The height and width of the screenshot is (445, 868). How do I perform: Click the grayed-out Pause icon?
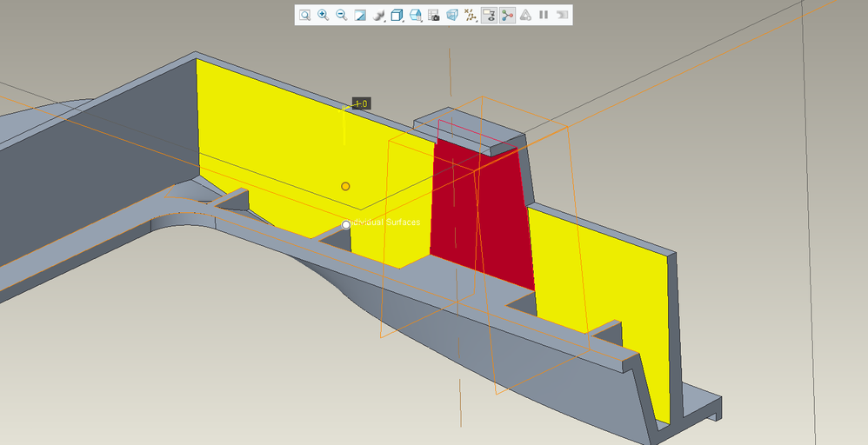(x=544, y=15)
